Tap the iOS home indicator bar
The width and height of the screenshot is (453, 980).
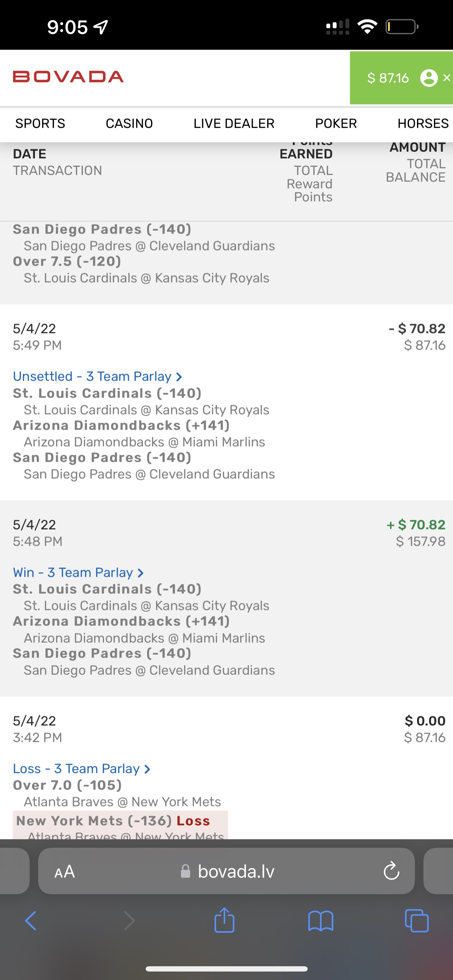227,969
